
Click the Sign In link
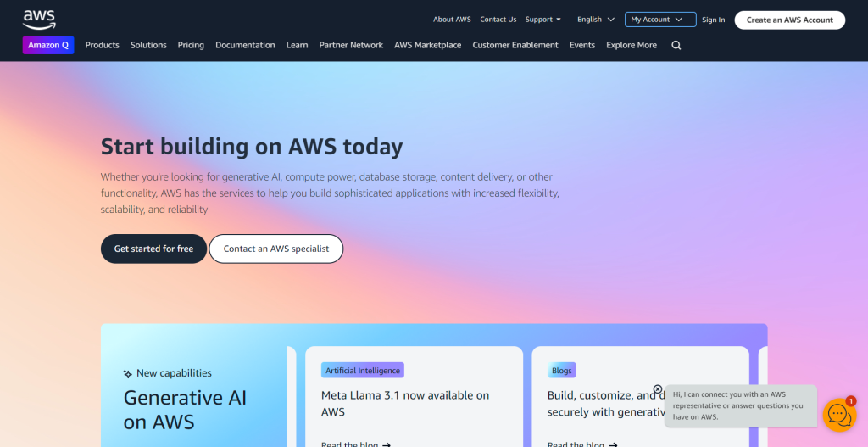coord(714,20)
